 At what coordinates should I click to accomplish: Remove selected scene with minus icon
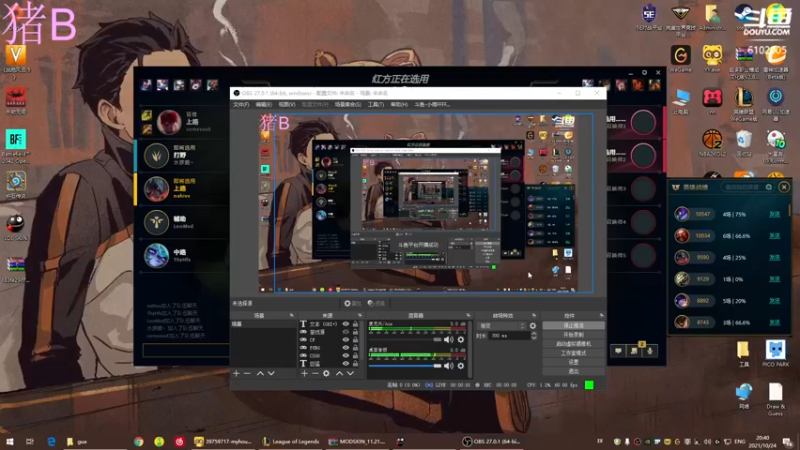click(x=247, y=373)
